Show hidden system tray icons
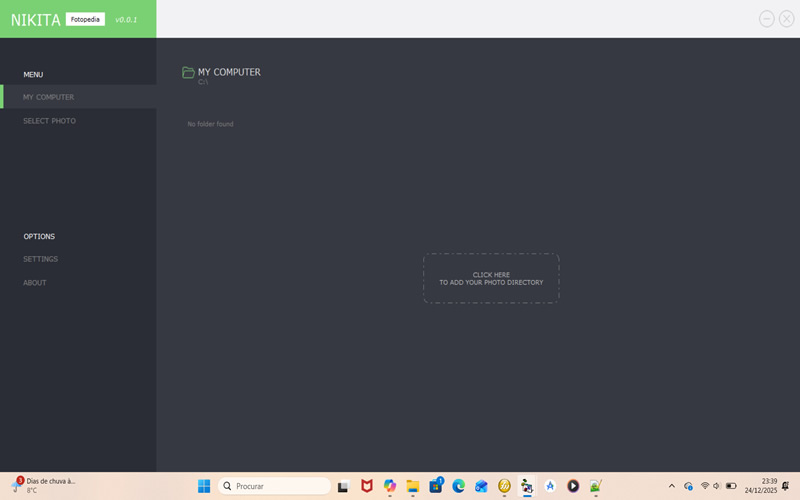Image resolution: width=800 pixels, height=500 pixels. coord(671,486)
